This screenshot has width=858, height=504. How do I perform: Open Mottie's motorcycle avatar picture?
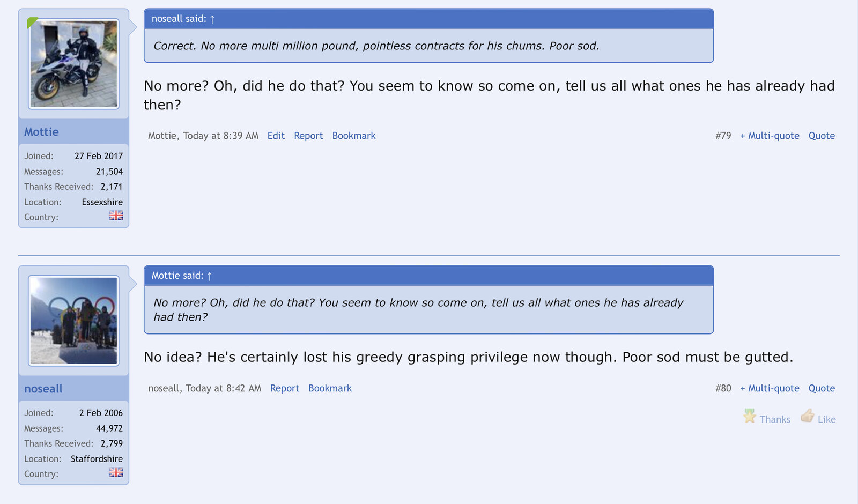(x=73, y=64)
